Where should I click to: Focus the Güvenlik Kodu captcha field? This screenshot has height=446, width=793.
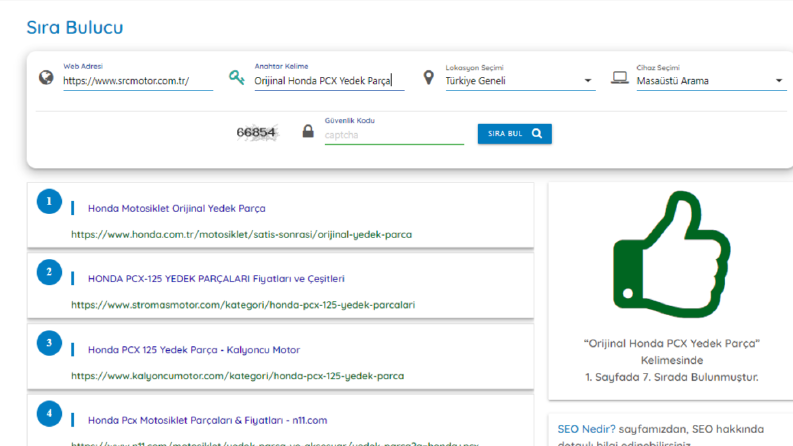coord(394,135)
